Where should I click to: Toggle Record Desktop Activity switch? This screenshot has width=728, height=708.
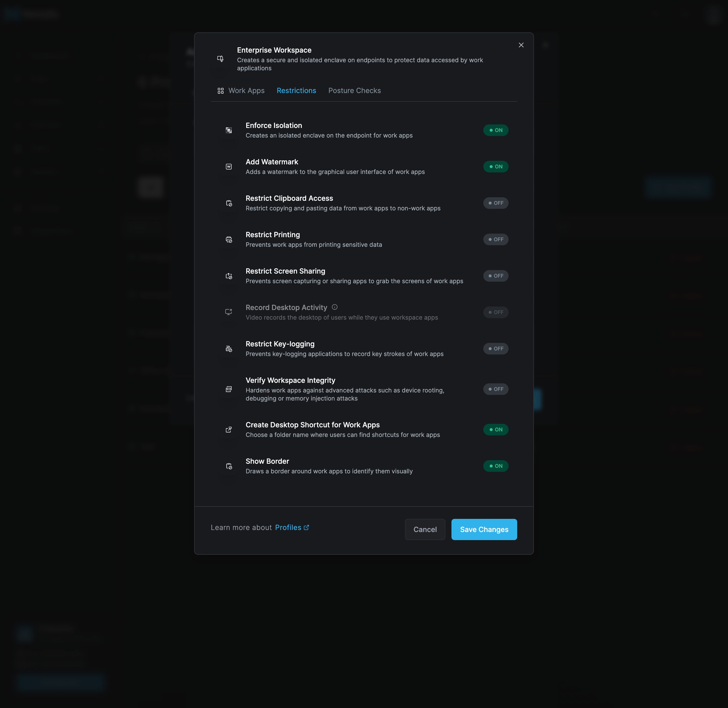pos(496,312)
